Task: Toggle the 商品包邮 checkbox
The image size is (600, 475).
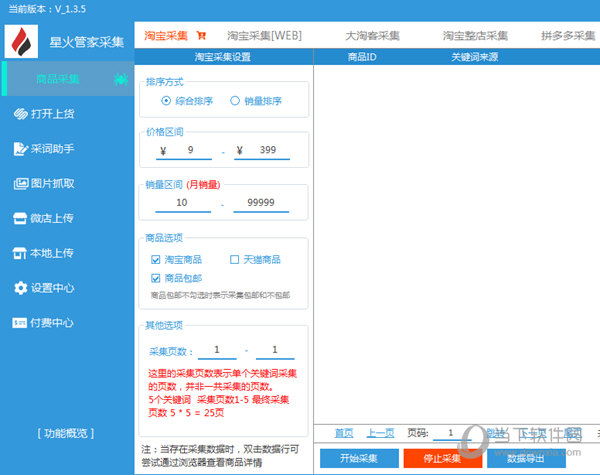Action: [155, 278]
